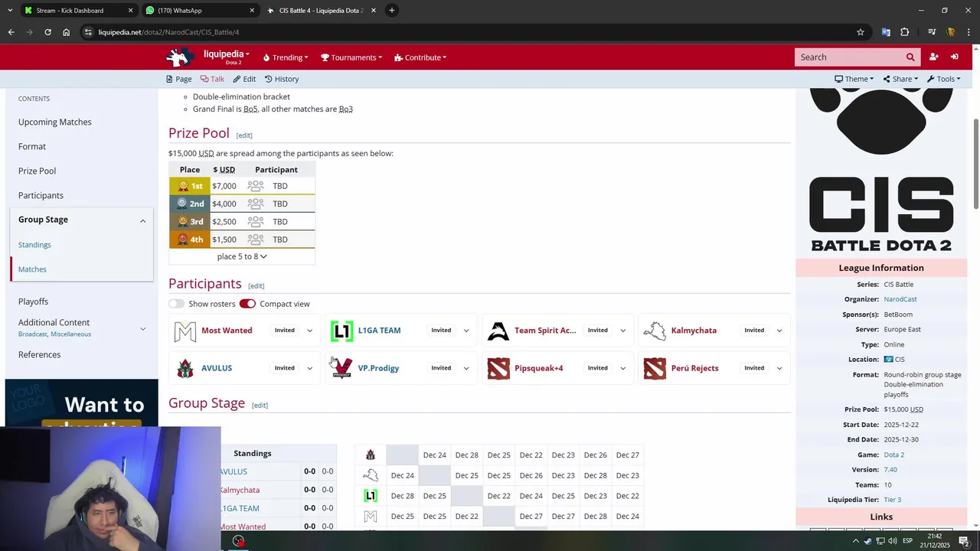The image size is (980, 551).
Task: Click the volume icon in the taskbar
Action: click(892, 541)
